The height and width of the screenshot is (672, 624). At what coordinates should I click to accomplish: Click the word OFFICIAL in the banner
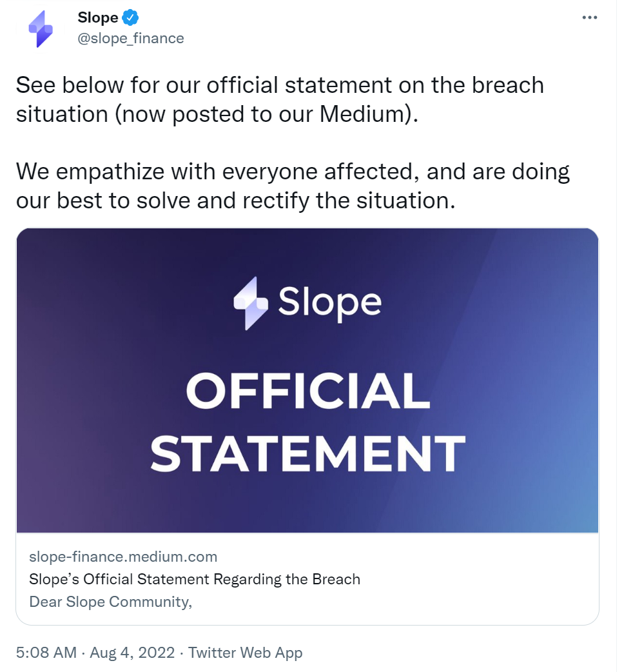[308, 391]
